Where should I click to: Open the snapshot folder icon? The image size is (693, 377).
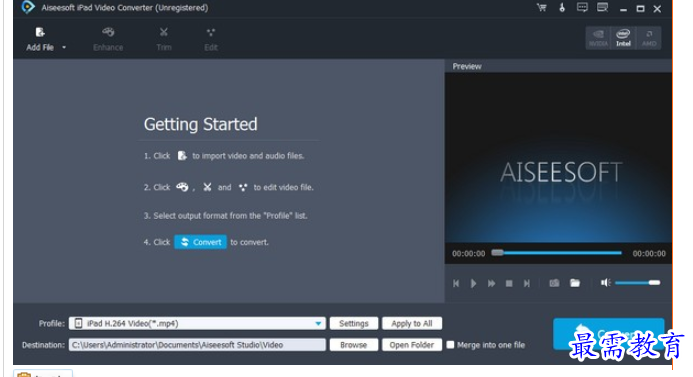coord(575,283)
